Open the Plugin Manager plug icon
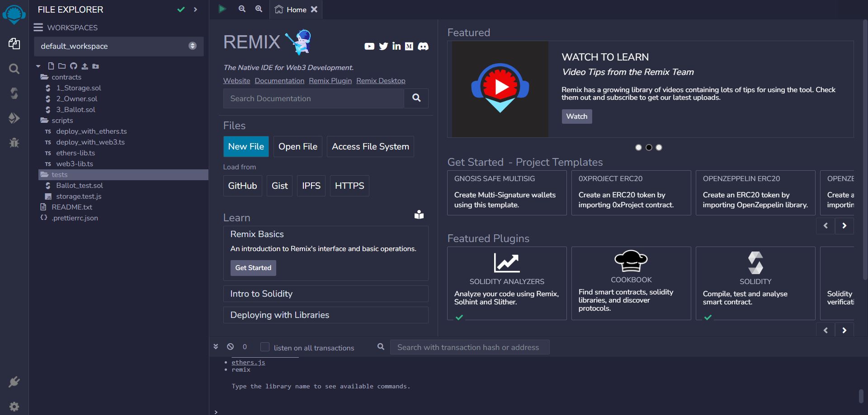Screen dimensions: 868x415 pos(14,382)
